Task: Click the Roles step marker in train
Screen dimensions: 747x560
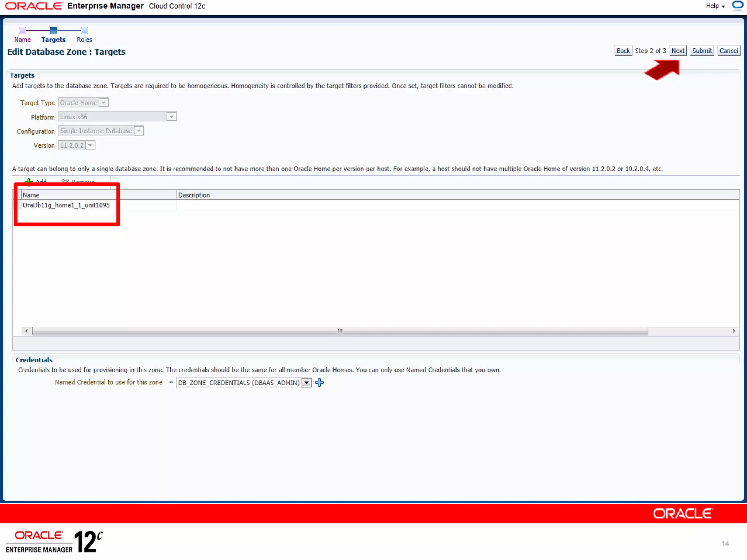Action: tap(84, 30)
